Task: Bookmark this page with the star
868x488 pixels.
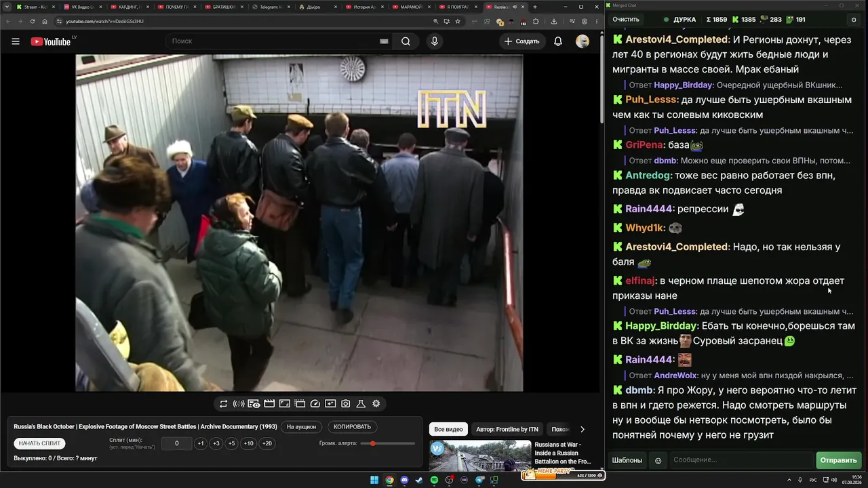Action: point(458,21)
